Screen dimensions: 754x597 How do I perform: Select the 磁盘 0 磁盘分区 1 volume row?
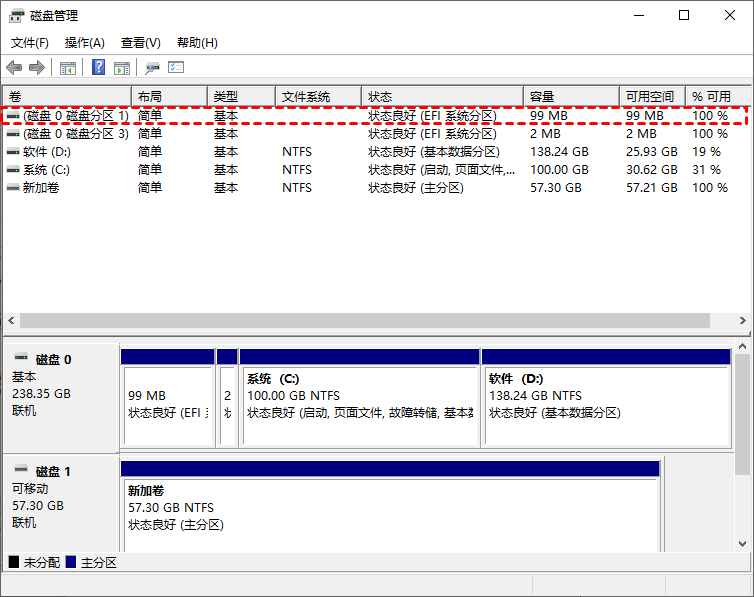[375, 116]
